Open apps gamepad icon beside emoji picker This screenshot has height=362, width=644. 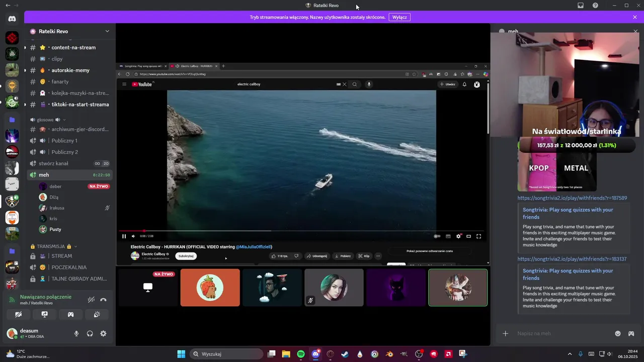[x=631, y=333]
